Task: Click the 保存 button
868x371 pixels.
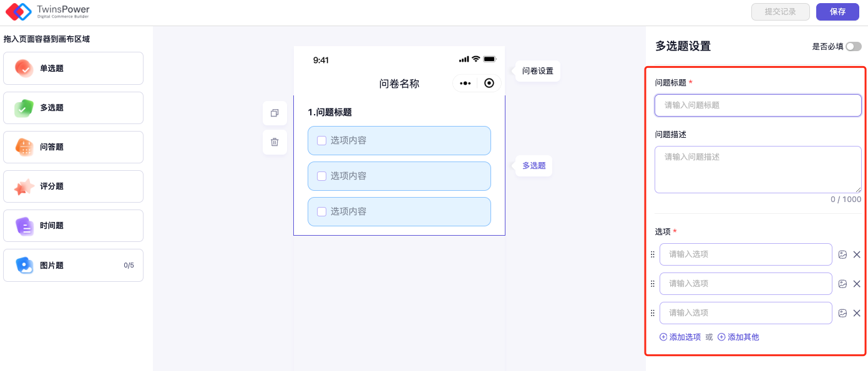Action: (x=837, y=12)
